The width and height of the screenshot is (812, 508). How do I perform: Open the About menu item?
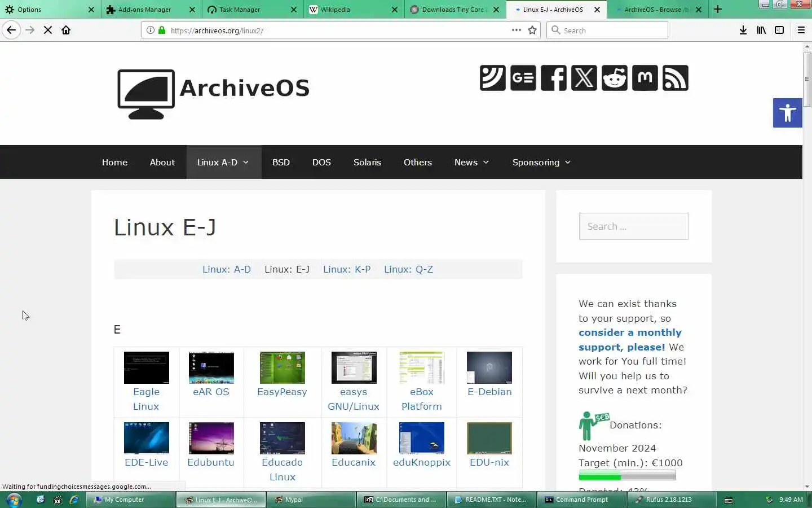(x=162, y=162)
